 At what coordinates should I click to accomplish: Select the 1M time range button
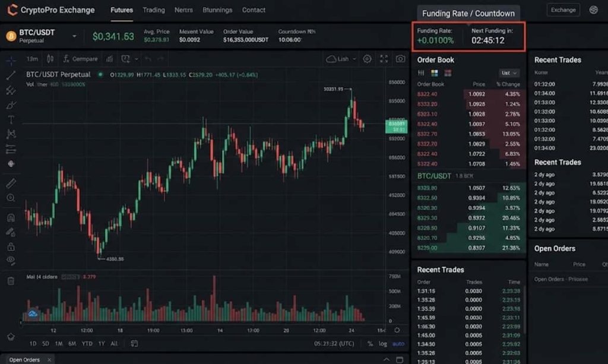click(59, 344)
